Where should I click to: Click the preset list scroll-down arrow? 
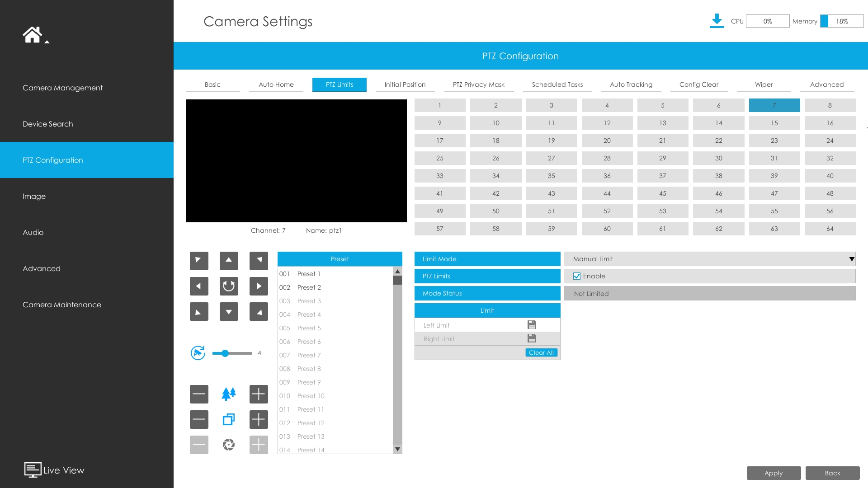[x=397, y=449]
